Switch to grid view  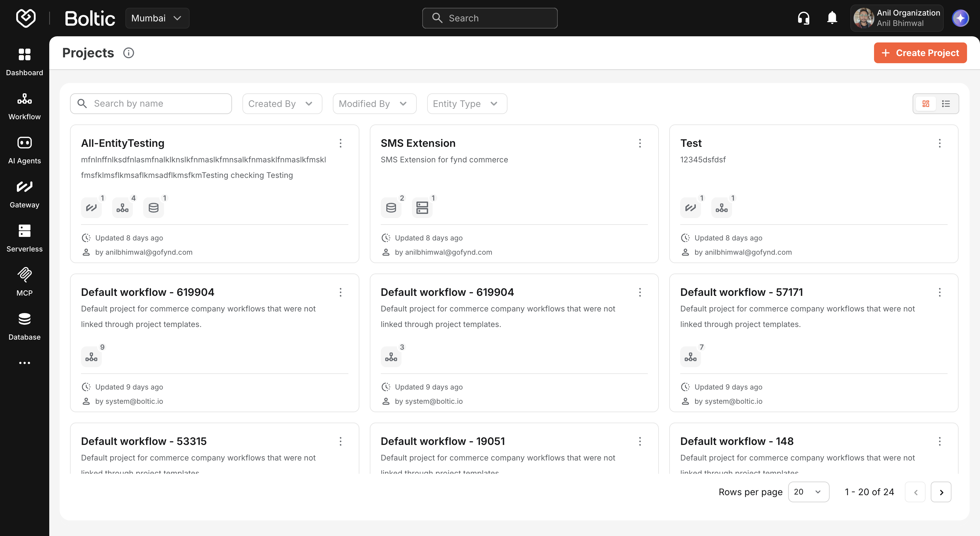926,103
